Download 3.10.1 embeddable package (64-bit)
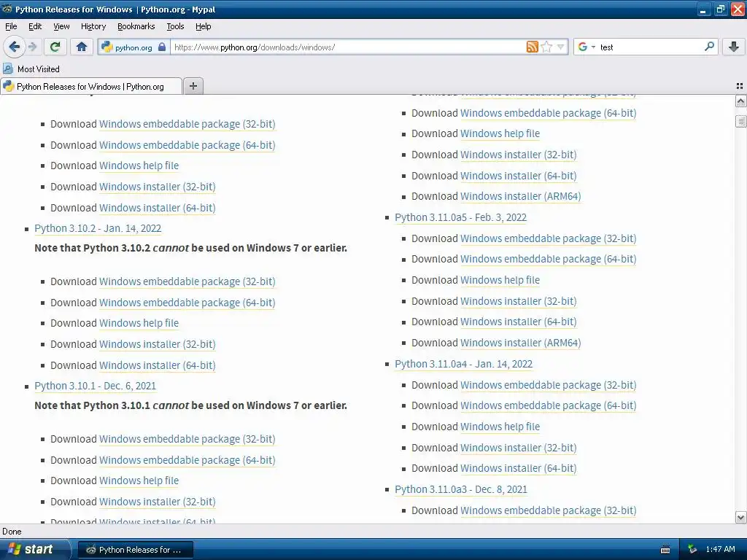747x560 pixels. [187, 460]
